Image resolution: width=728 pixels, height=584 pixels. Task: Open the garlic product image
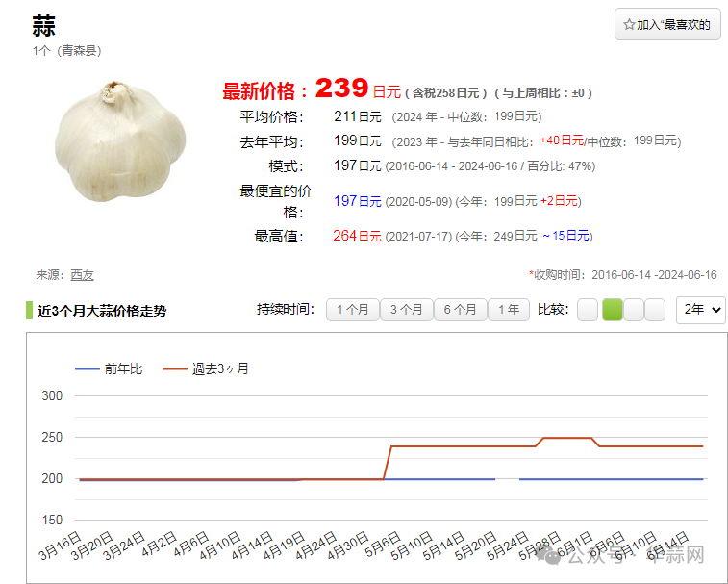(x=120, y=141)
